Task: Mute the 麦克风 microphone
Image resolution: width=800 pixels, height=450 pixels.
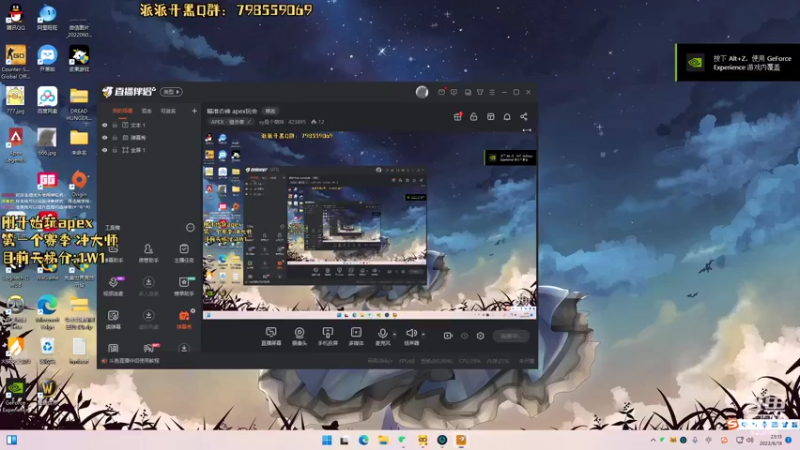Action: point(382,336)
